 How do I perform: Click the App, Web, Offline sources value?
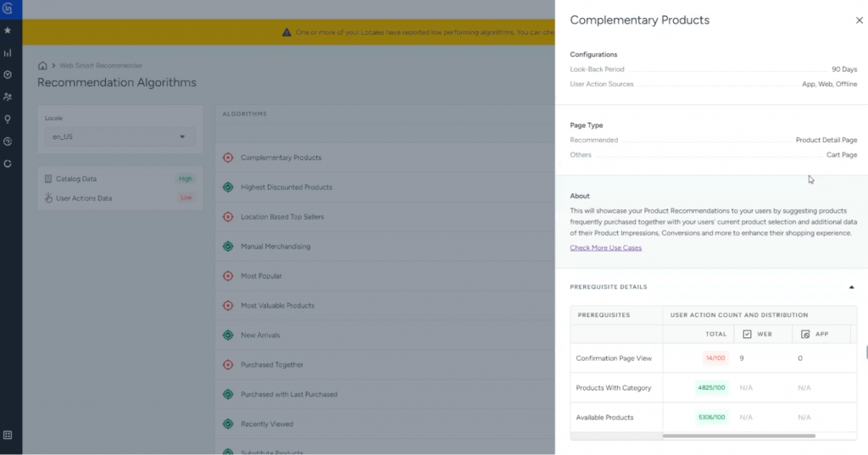click(829, 84)
